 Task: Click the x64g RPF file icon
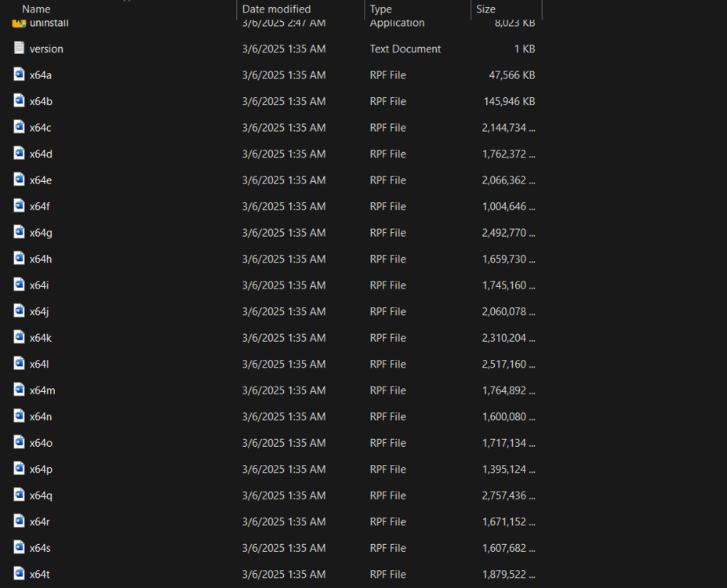tap(18, 232)
